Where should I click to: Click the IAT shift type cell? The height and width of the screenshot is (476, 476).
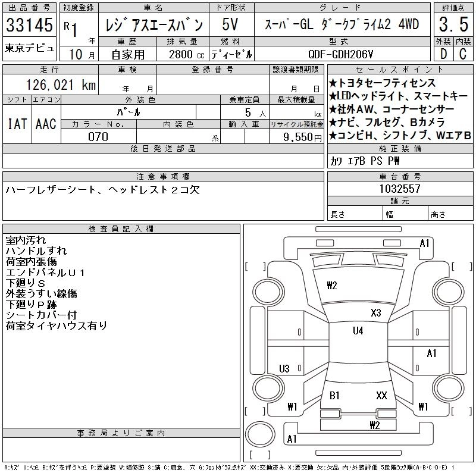(17, 124)
